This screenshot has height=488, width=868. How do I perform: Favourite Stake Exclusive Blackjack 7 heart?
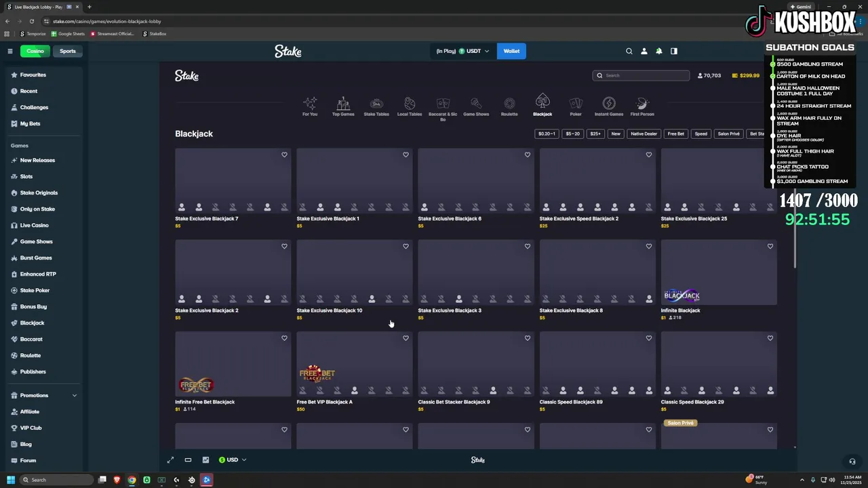tap(284, 155)
